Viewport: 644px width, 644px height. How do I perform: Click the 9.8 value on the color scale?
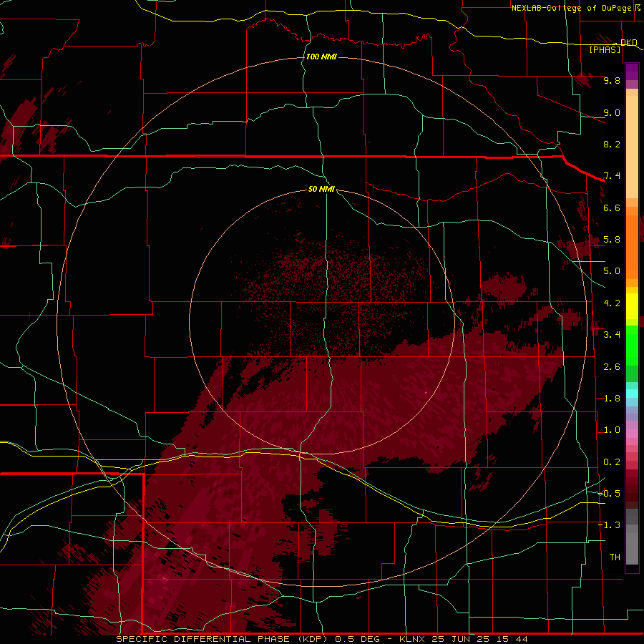point(612,80)
